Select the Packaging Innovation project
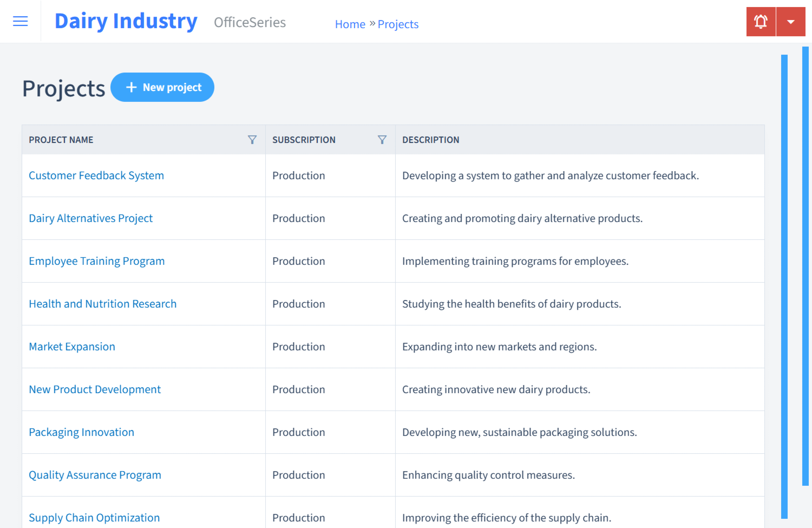The height and width of the screenshot is (528, 812). coord(81,432)
